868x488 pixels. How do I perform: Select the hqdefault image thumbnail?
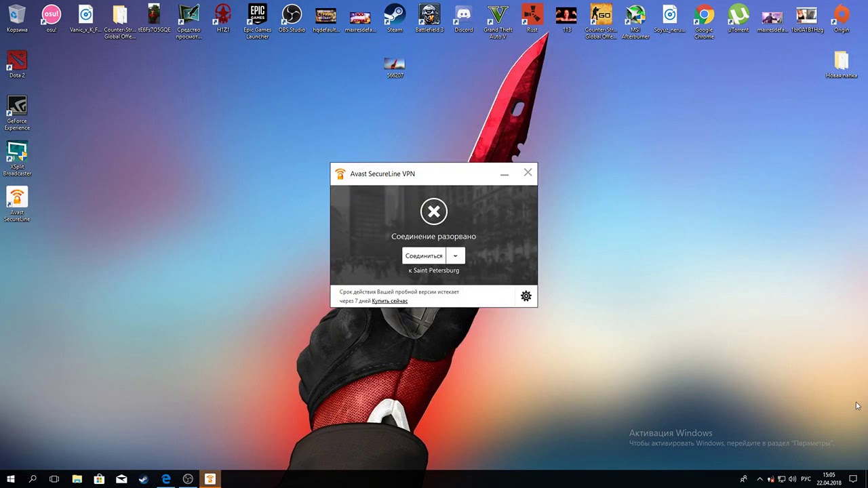pos(326,19)
